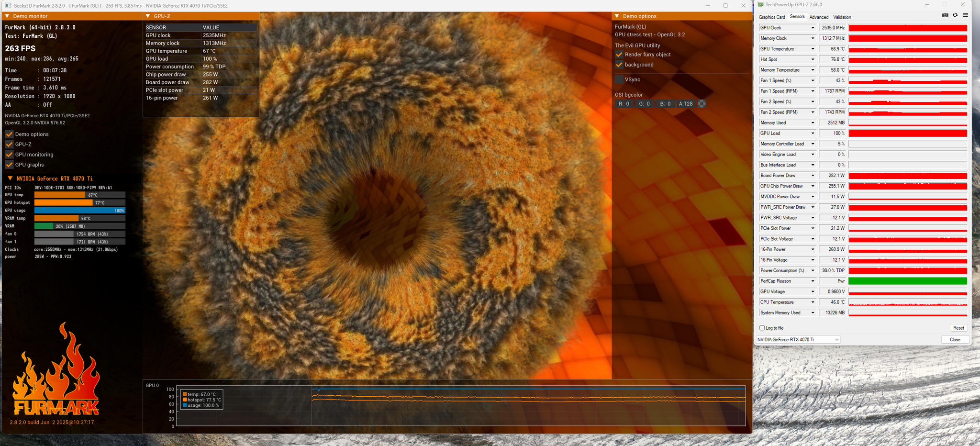The image size is (980, 446).
Task: Click the GPU-Z Hot Spot 76.8 °C value
Action: pyautogui.click(x=833, y=59)
